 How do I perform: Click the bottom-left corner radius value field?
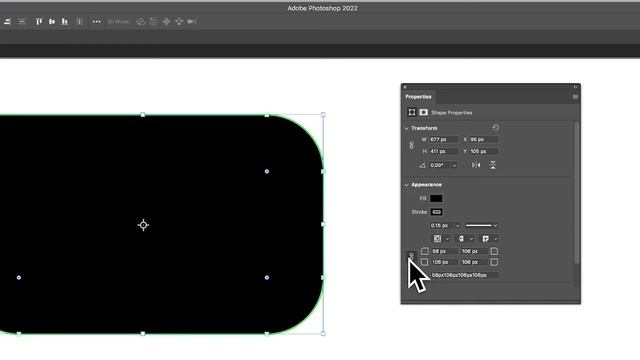coord(444,262)
